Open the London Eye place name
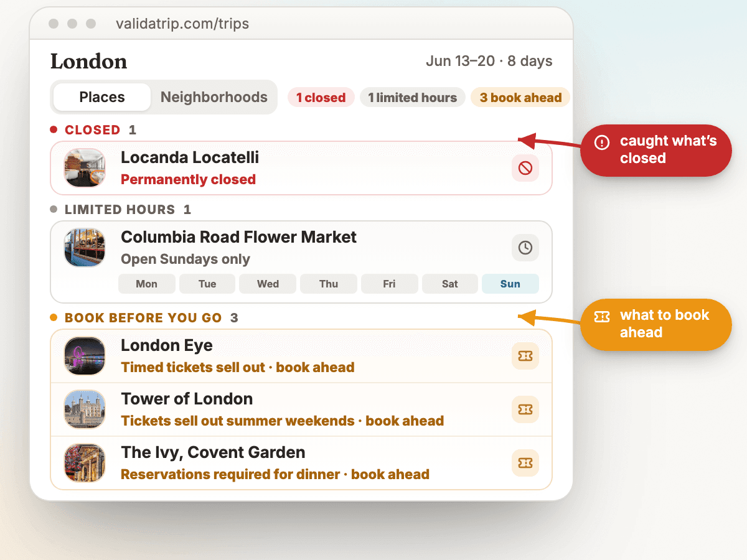Viewport: 747px width, 560px height. 167,345
